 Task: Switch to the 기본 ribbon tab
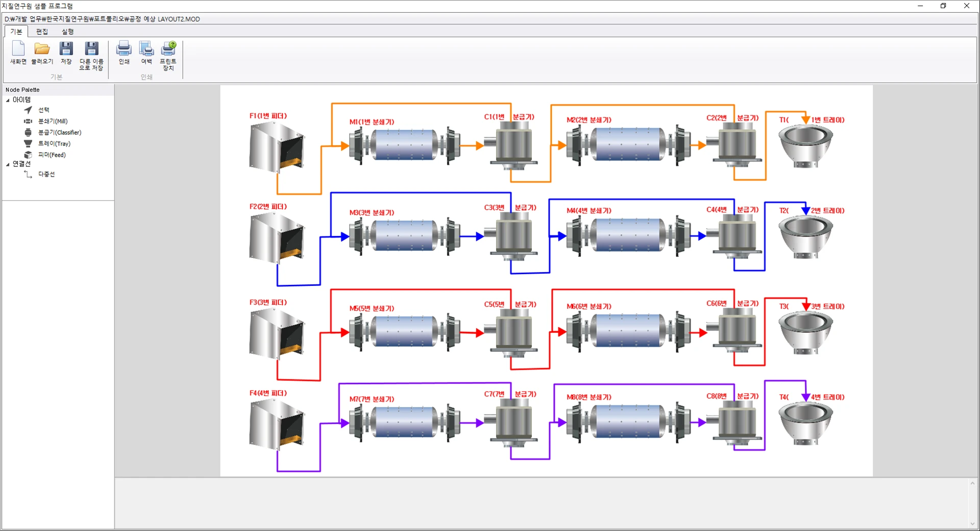[x=16, y=32]
